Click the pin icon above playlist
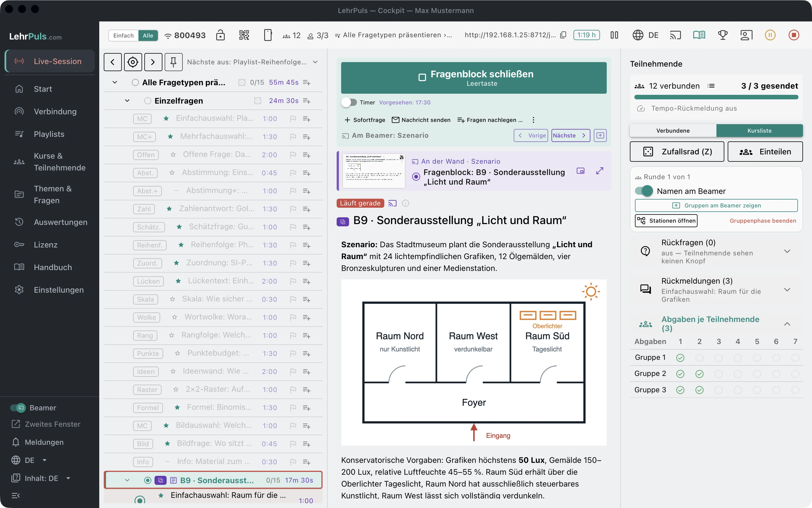The height and width of the screenshot is (508, 812). tap(173, 62)
